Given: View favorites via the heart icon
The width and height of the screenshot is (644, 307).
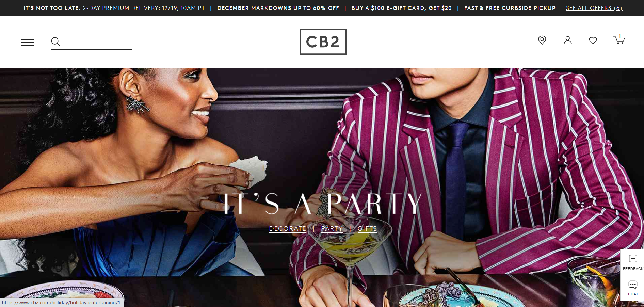Looking at the screenshot, I should coord(593,41).
